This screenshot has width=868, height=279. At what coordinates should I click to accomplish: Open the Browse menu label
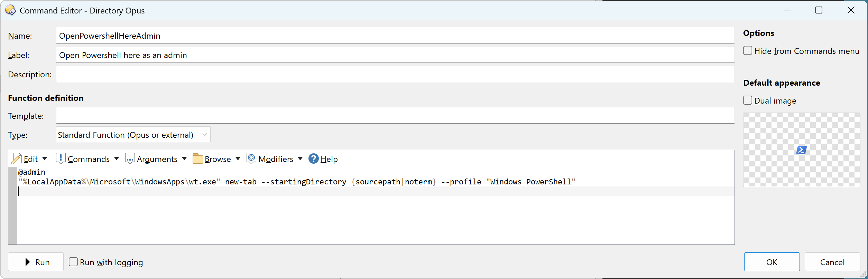tap(218, 159)
